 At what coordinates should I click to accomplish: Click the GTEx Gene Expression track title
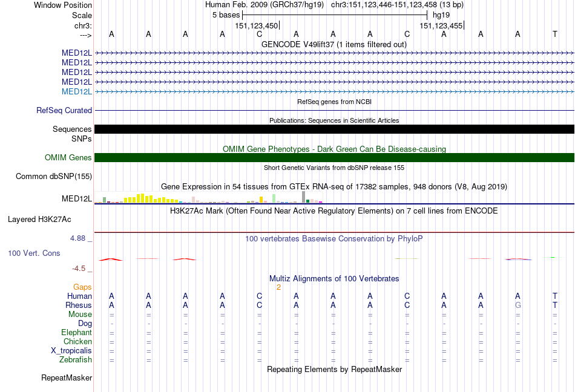pos(334,187)
